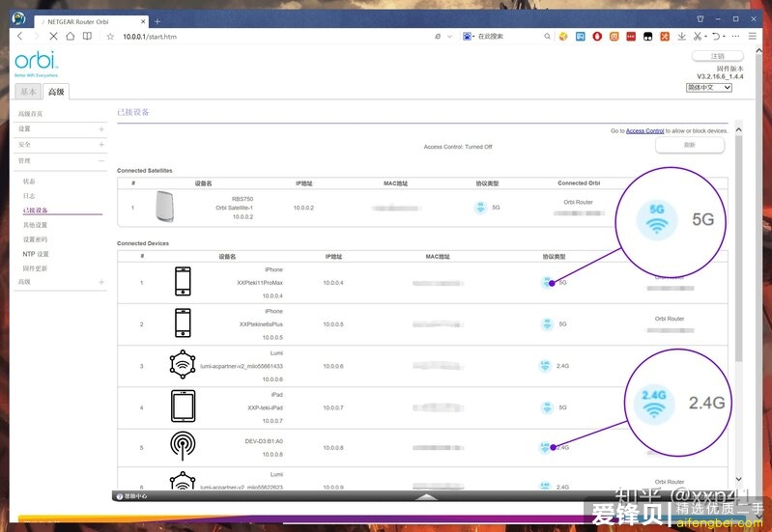Open the downloads arrow icon
The width and height of the screenshot is (772, 532).
click(x=681, y=37)
